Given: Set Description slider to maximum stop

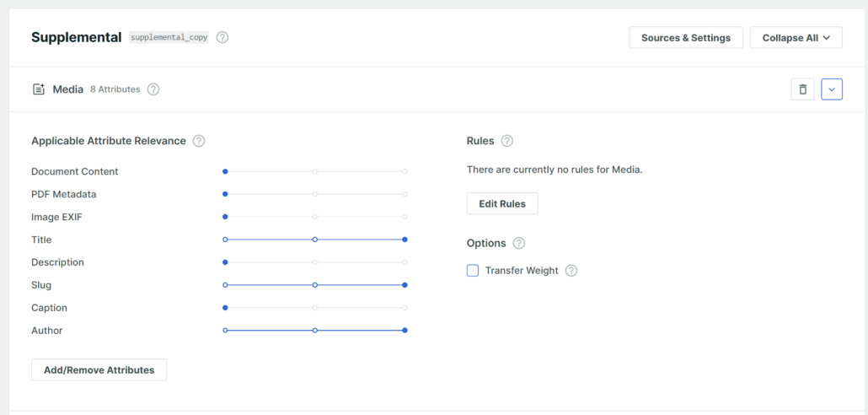Looking at the screenshot, I should click(405, 262).
